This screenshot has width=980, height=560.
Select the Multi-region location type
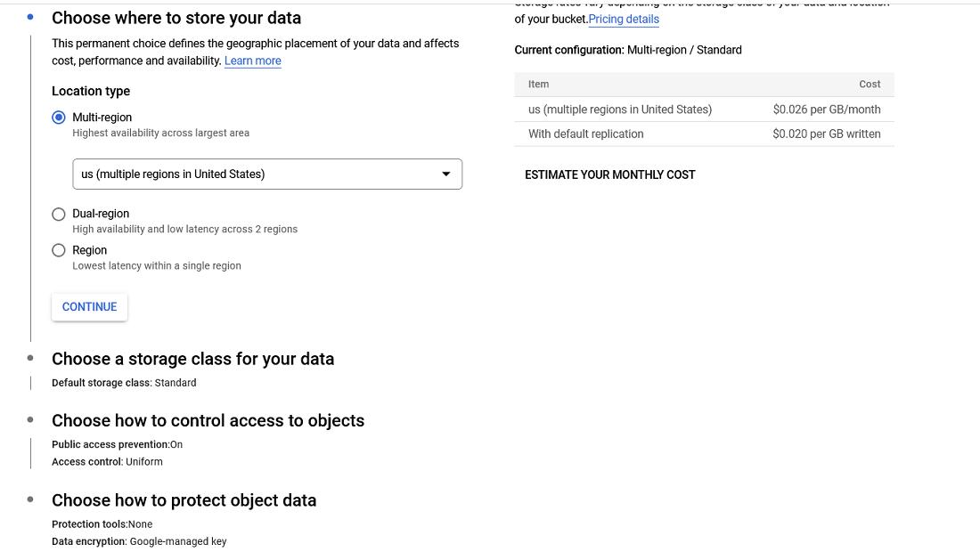click(x=59, y=118)
